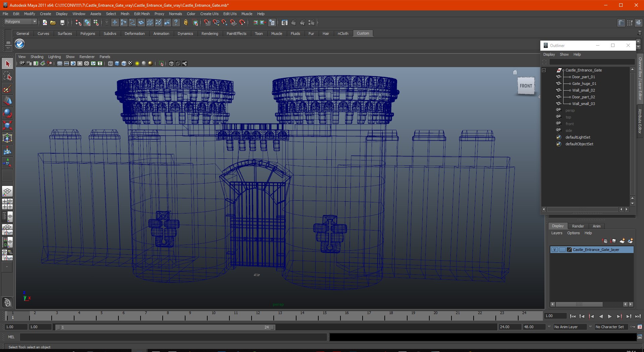The image size is (644, 352).
Task: Toggle layer display type box beside V
Action: [562, 250]
